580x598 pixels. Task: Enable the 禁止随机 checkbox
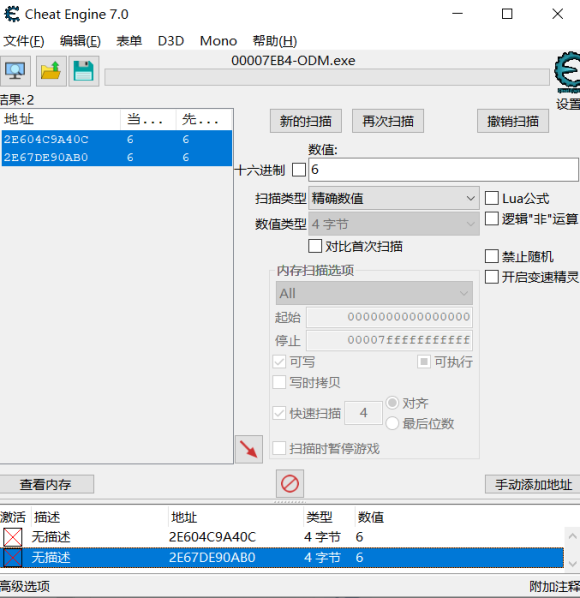(492, 256)
